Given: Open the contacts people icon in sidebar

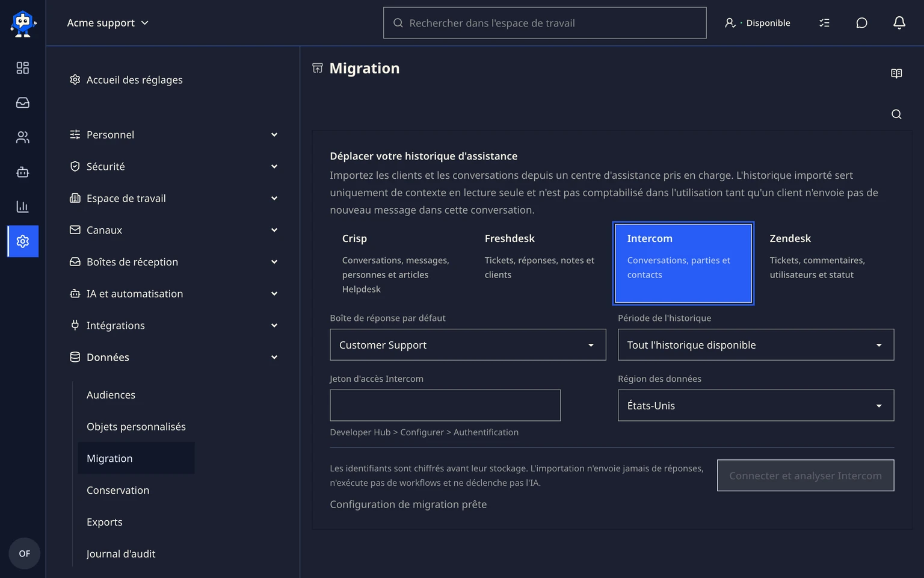Looking at the screenshot, I should (x=23, y=137).
